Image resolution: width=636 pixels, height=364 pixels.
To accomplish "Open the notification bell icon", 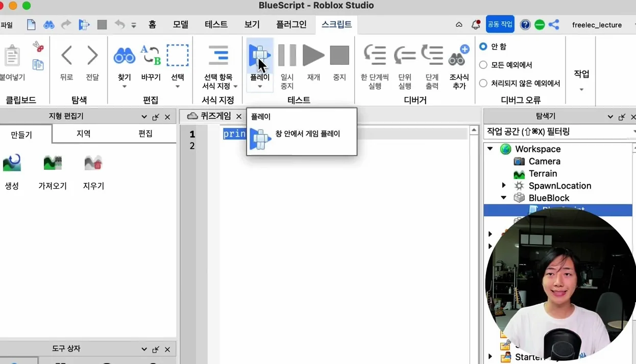I will (476, 24).
